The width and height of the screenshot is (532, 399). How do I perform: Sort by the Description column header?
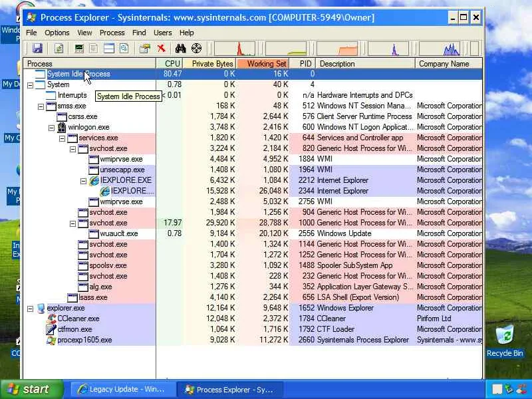coord(365,64)
